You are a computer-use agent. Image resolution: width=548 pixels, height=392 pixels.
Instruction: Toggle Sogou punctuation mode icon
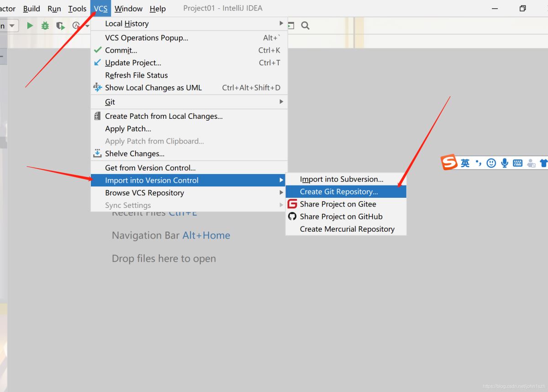(x=478, y=163)
